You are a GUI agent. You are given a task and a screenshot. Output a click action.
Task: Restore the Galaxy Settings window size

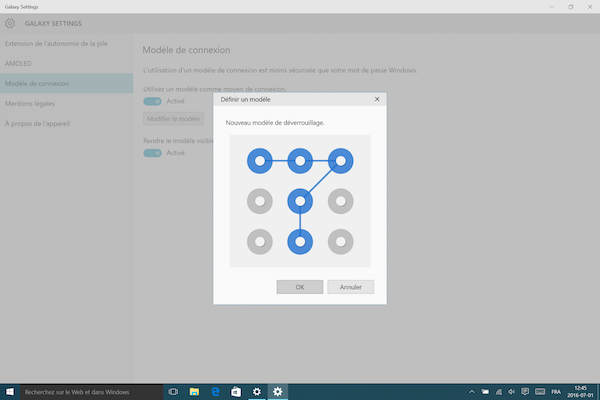[571, 7]
